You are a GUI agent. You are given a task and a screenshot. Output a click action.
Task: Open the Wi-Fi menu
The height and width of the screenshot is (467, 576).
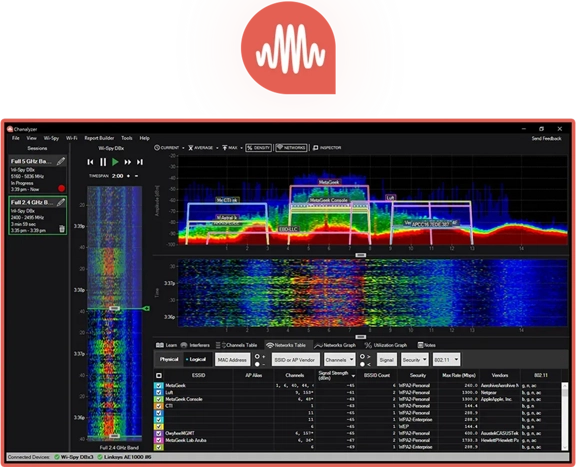[72, 138]
